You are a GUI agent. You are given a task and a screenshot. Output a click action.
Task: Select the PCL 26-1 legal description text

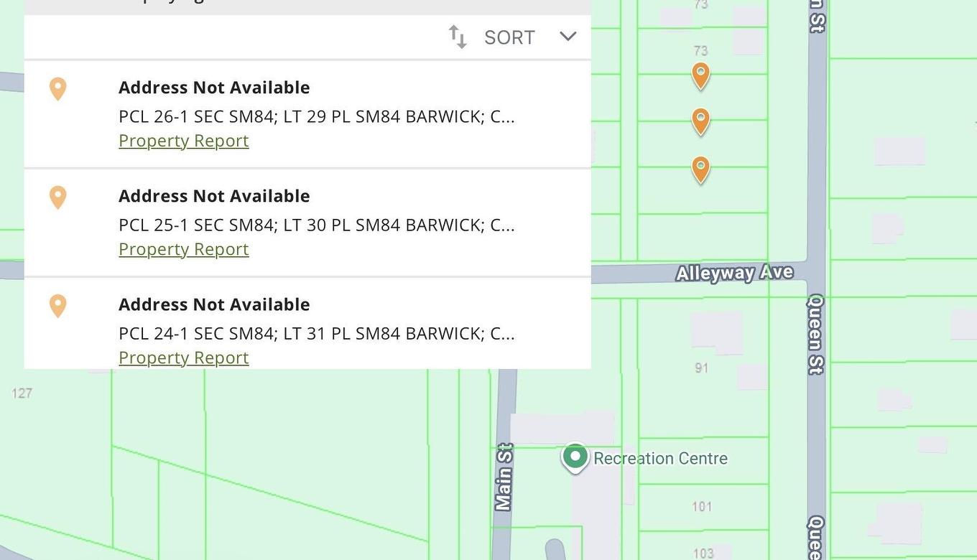(316, 116)
